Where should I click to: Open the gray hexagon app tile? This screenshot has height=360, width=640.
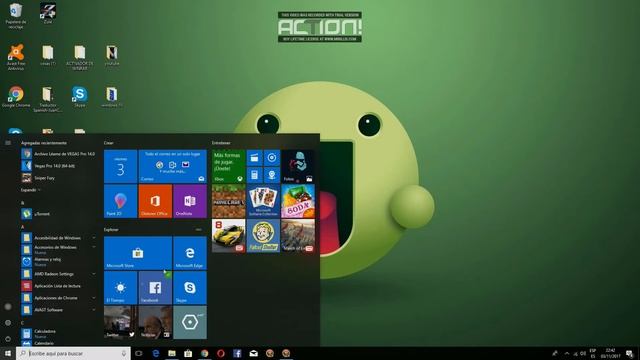(x=190, y=322)
